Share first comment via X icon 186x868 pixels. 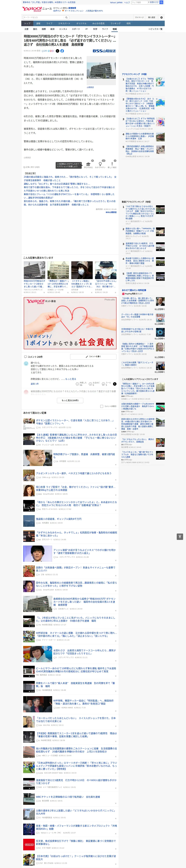[115, 384]
